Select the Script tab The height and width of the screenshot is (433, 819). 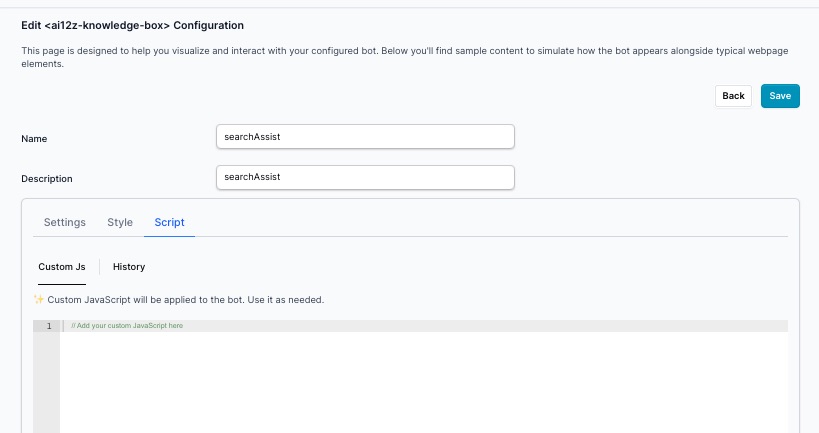pyautogui.click(x=169, y=222)
